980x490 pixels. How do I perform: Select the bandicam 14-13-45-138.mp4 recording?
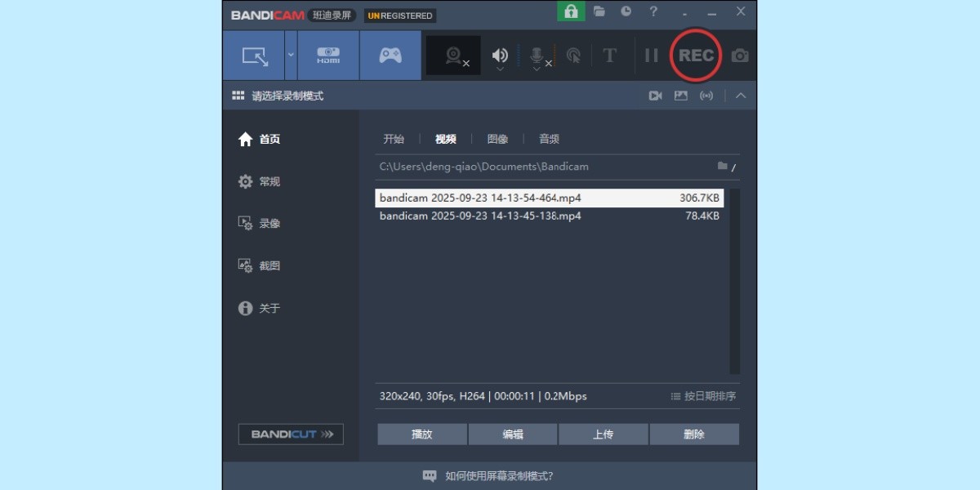coord(479,216)
